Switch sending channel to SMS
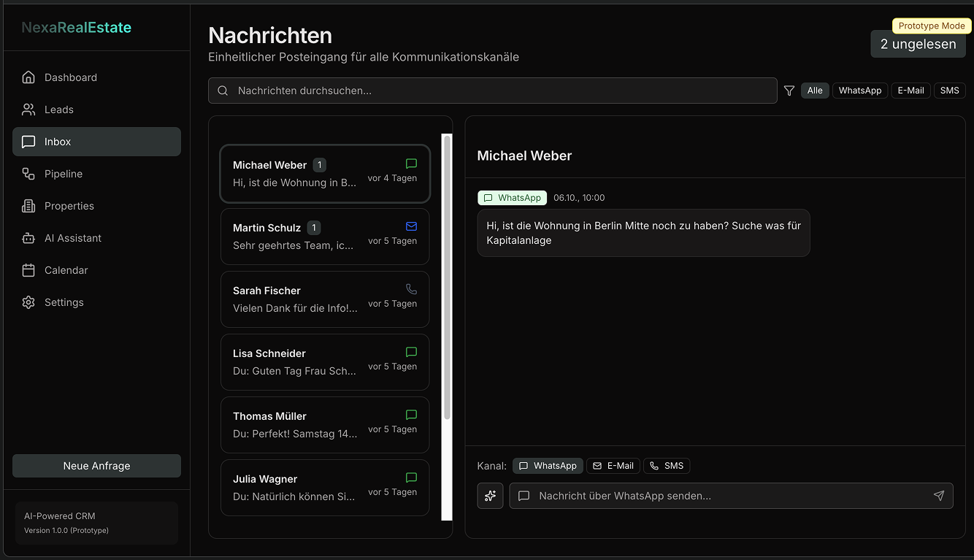Screen dimensions: 974x560 coord(666,466)
